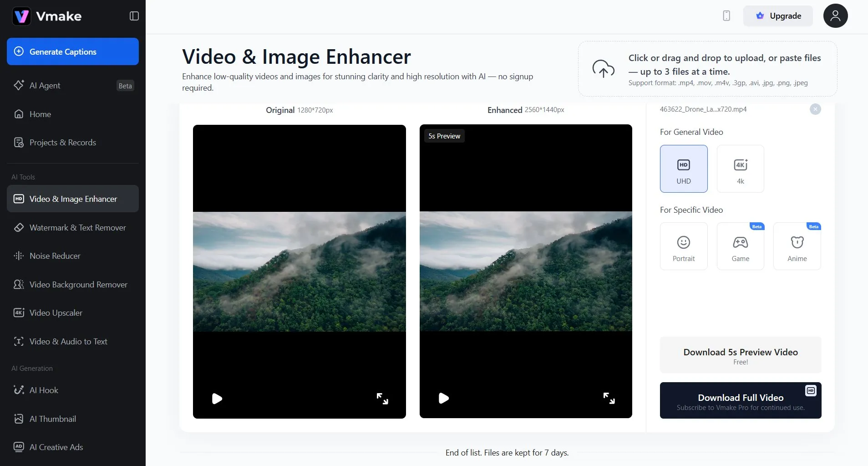Choose the Game video mode

coord(740,246)
